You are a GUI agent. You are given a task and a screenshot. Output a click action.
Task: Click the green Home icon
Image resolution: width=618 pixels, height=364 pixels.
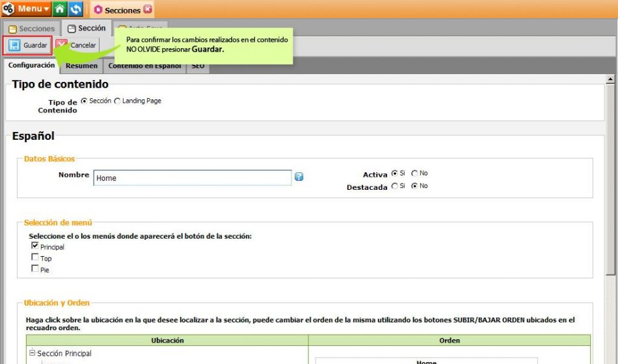(x=59, y=8)
